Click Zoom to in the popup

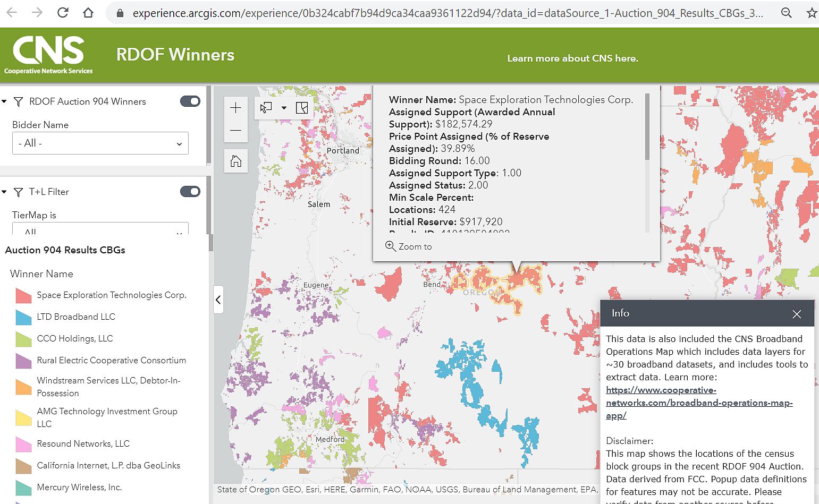pyautogui.click(x=409, y=246)
